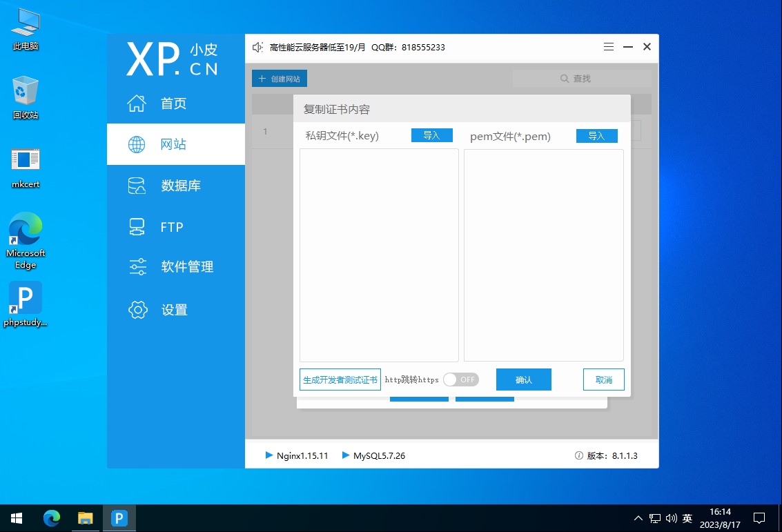This screenshot has height=532, width=782.
Task: Click the speaker announcement icon in header
Action: click(257, 48)
